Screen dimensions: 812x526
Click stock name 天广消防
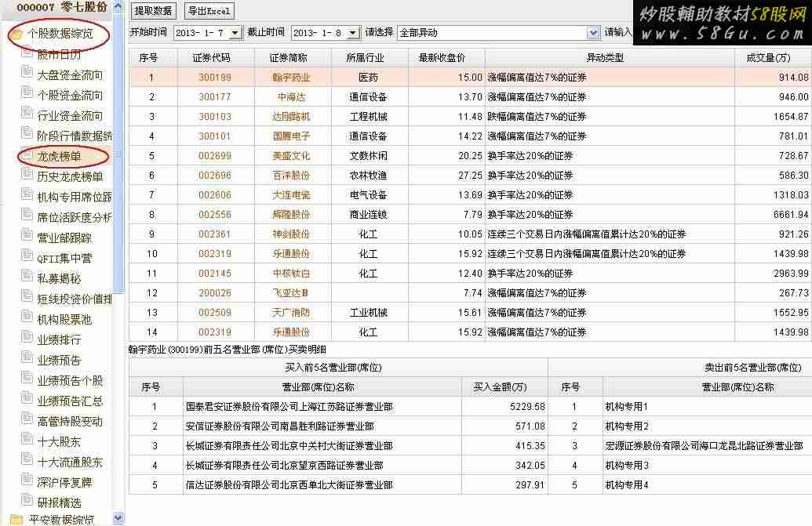coord(291,313)
